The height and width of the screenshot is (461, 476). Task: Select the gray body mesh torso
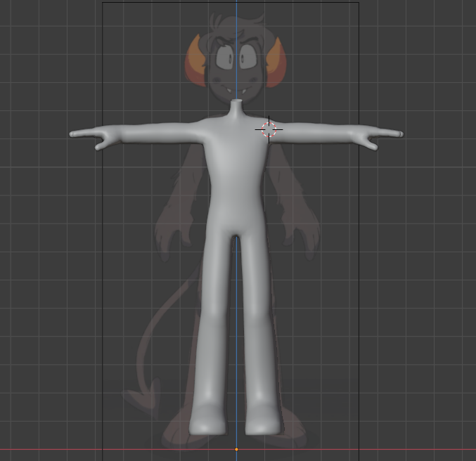coord(236,176)
